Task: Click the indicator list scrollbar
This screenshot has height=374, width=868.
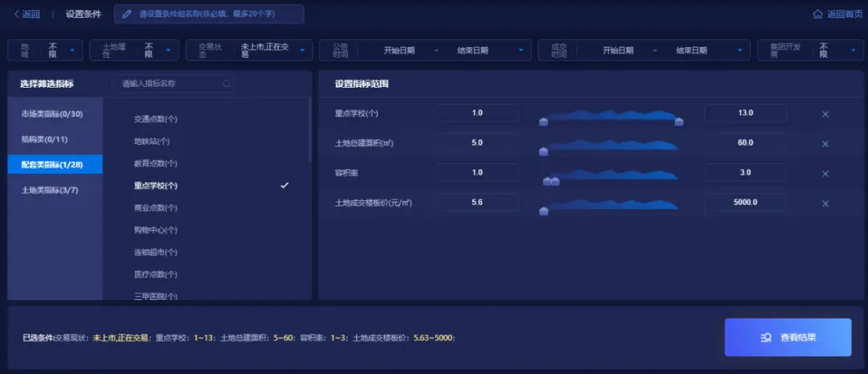Action: click(x=309, y=131)
